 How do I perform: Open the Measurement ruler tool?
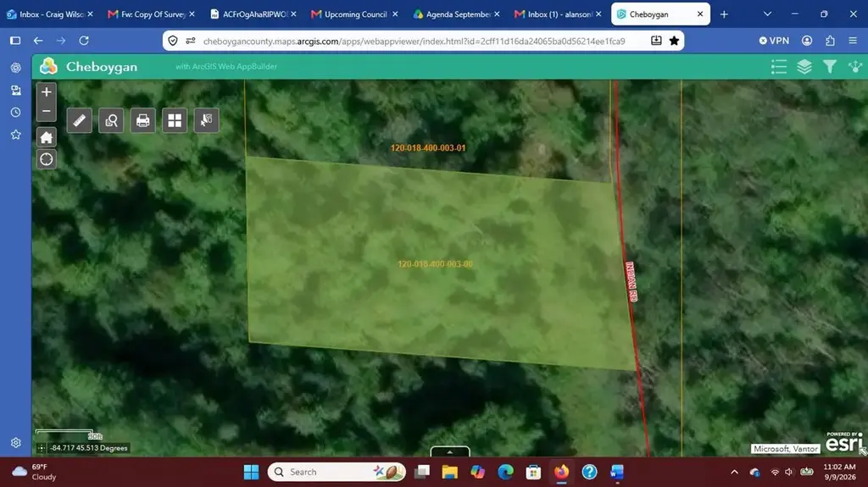(x=79, y=120)
